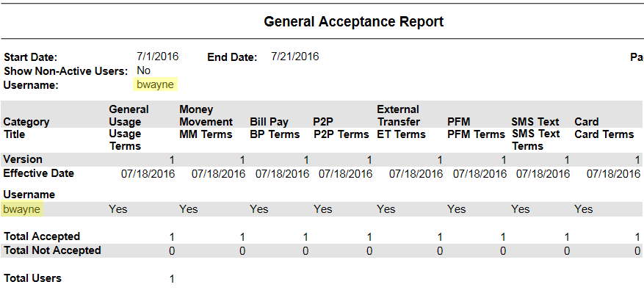Select the P2P column header
Viewport: 644px width, 290px height.
323,122
